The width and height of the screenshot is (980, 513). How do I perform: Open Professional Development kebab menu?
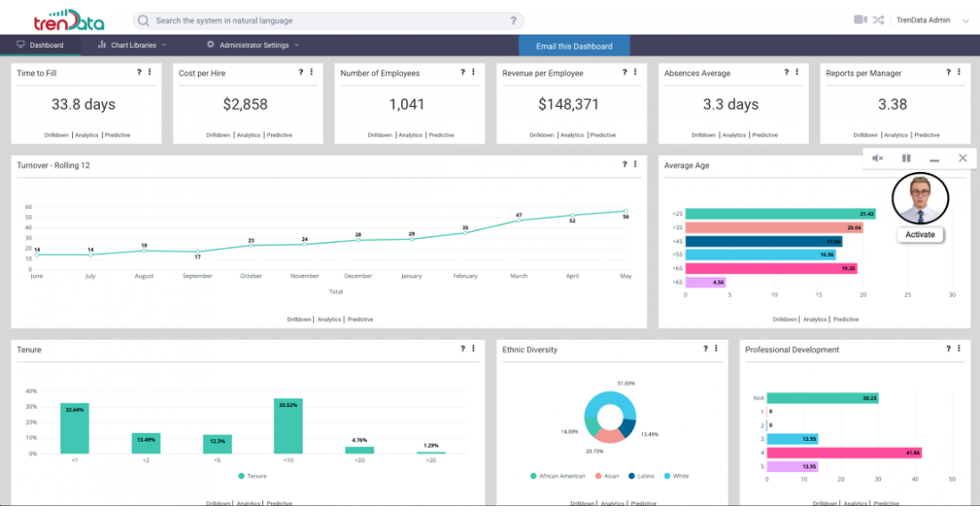(959, 349)
